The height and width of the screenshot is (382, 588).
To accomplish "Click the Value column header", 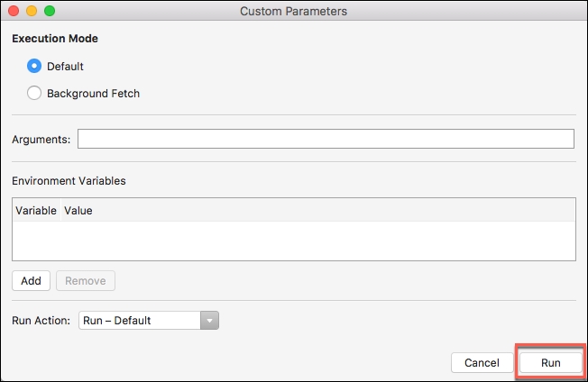I will (x=78, y=210).
